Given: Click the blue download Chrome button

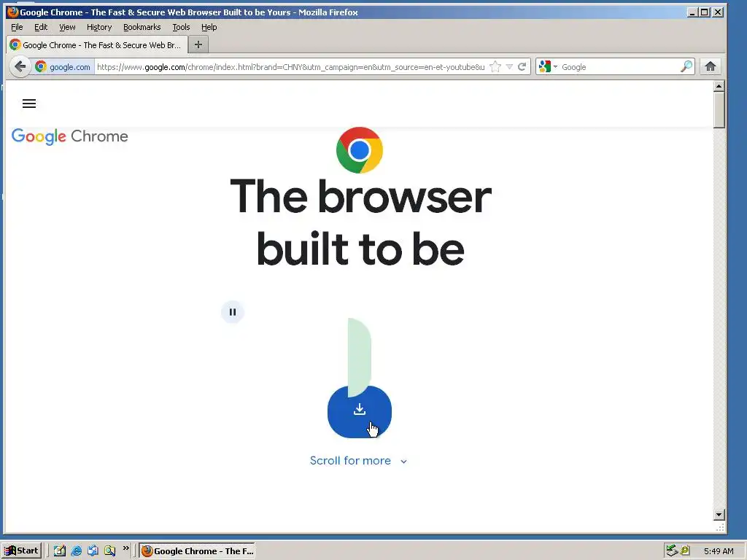Looking at the screenshot, I should point(360,411).
